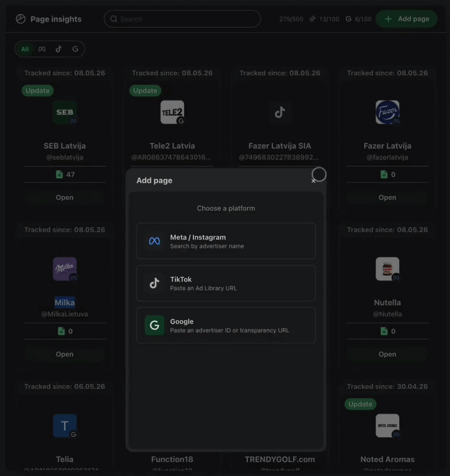
Task: Click the ads document icon on Milka card
Action: pos(61,331)
